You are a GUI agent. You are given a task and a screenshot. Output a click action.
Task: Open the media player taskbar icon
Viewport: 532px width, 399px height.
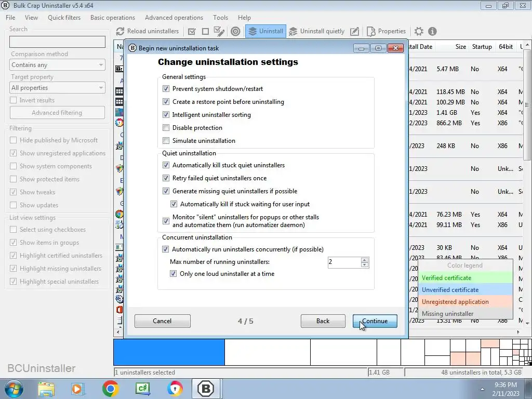tap(77, 389)
